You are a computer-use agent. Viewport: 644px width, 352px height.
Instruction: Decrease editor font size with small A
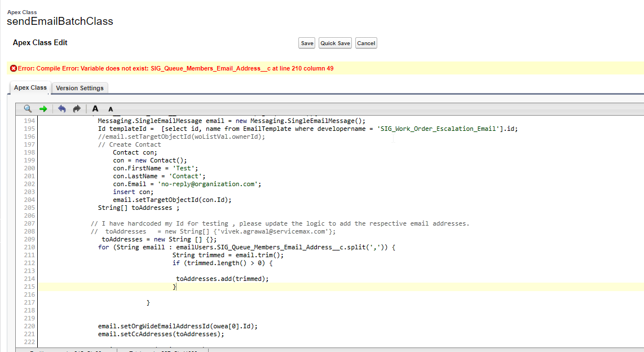(x=111, y=109)
